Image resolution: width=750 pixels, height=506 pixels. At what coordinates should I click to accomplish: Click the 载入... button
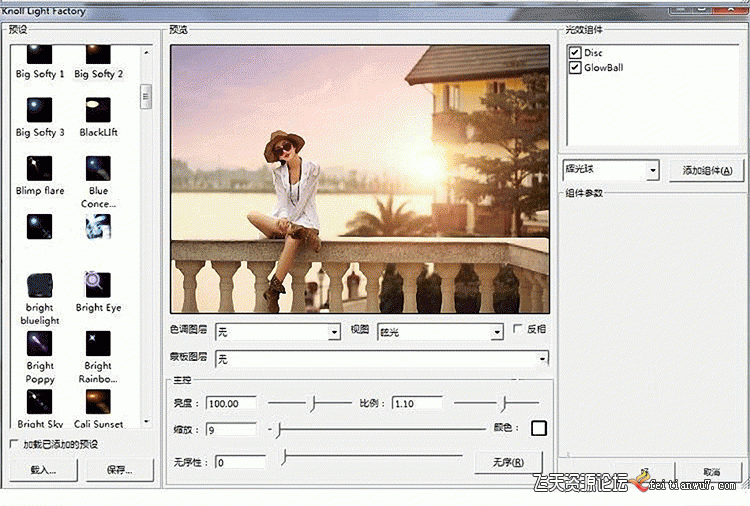point(43,470)
